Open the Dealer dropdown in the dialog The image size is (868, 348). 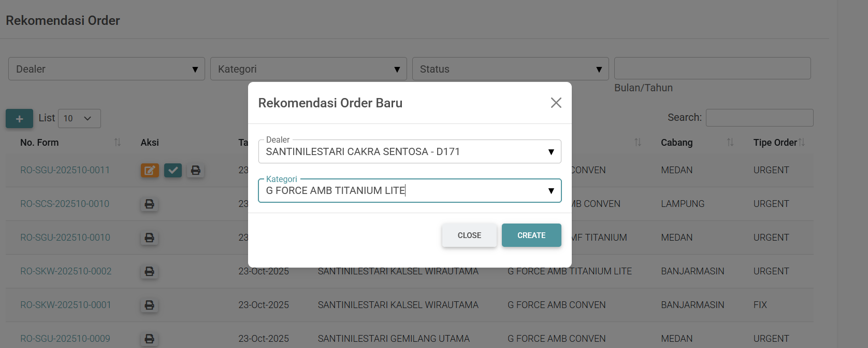[409, 152]
